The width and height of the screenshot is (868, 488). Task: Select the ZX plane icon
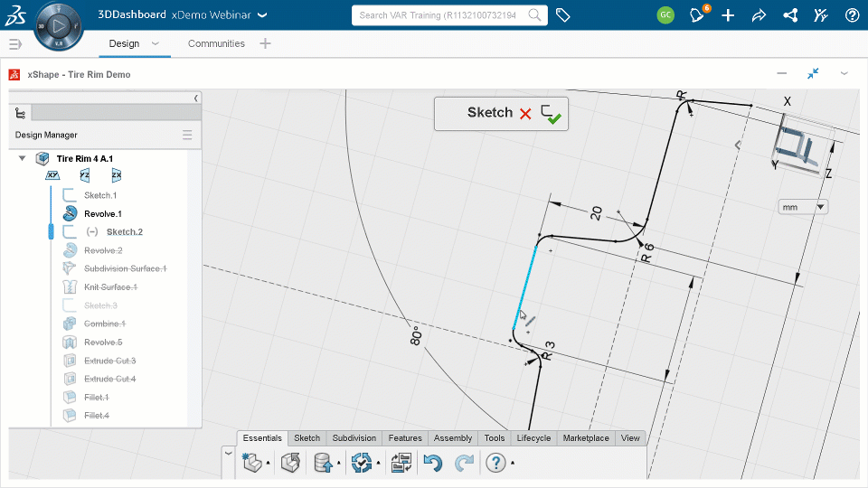pos(117,175)
